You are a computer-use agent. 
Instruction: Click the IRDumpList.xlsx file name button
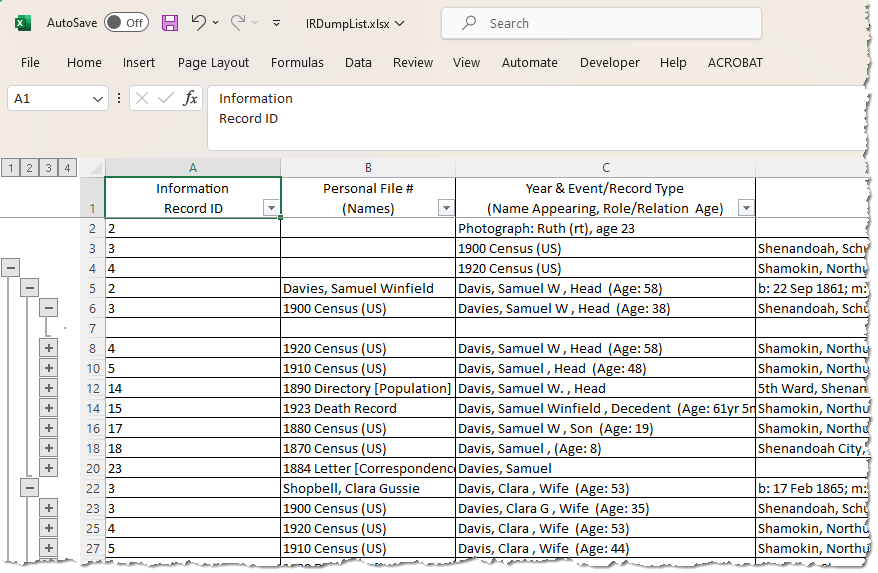point(355,23)
